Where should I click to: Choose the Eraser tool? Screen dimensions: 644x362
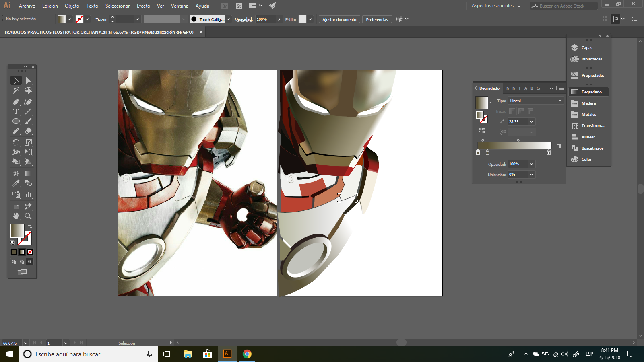click(28, 131)
